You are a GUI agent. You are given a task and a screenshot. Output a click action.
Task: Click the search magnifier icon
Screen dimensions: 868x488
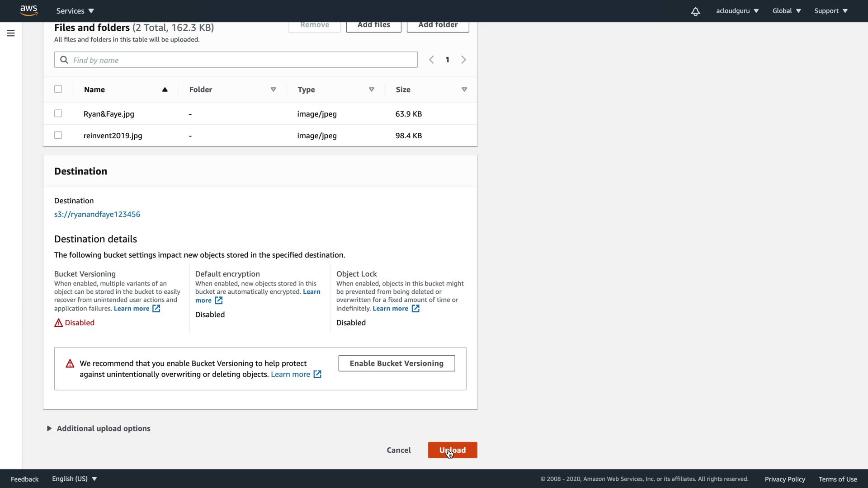(64, 60)
